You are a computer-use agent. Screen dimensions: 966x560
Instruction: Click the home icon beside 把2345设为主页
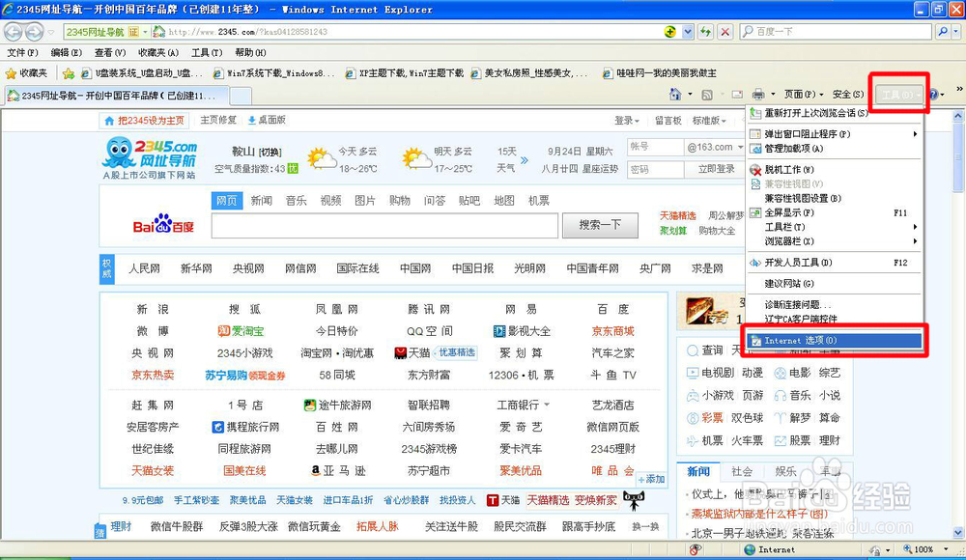[x=109, y=121]
